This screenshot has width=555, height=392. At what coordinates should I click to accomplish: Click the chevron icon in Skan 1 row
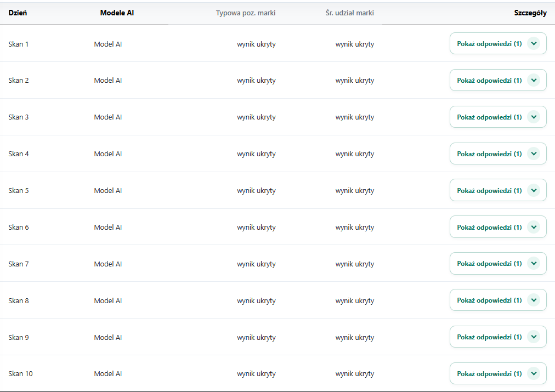(534, 43)
